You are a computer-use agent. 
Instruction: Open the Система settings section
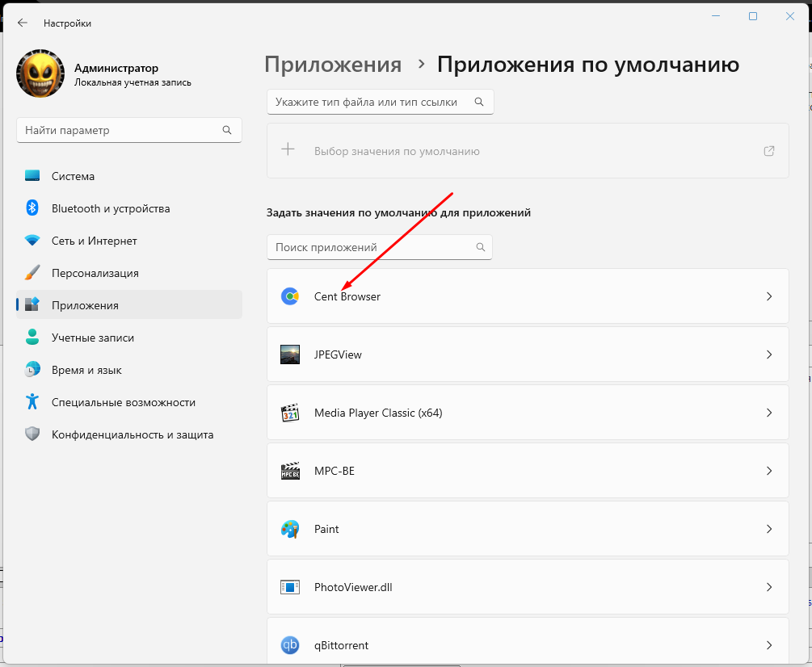click(x=129, y=176)
